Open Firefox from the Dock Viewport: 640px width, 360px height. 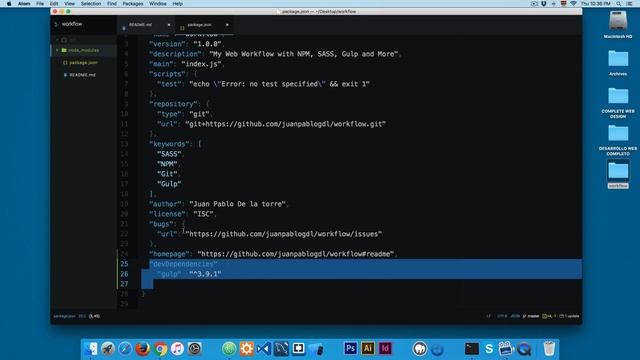(142, 349)
